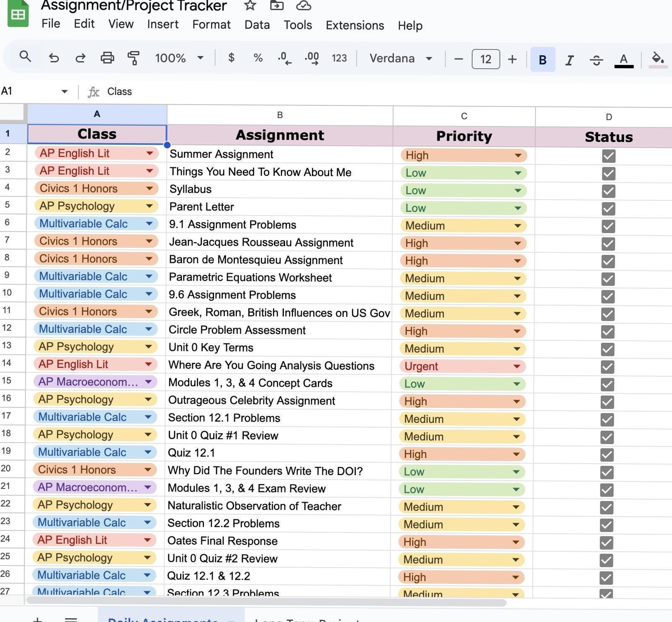Toggle the Status checkbox for Parent Letter
The width and height of the screenshot is (672, 622).
coord(609,208)
